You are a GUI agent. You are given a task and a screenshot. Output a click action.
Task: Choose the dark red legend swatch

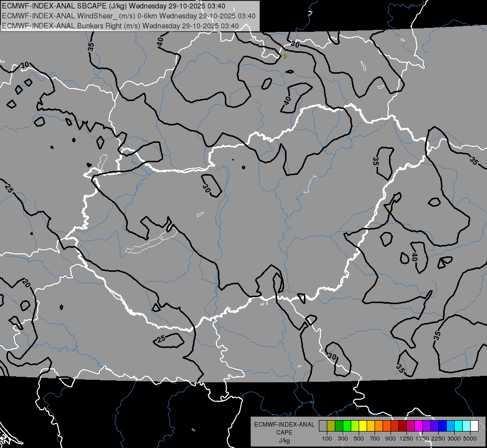pos(403,426)
